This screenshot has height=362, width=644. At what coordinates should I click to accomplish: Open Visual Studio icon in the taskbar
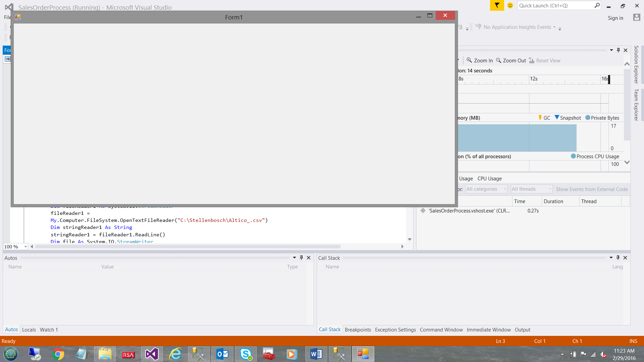tap(152, 354)
